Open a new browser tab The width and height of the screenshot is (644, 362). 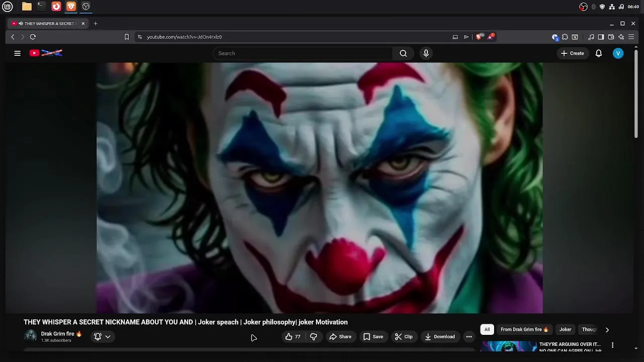[x=96, y=24]
